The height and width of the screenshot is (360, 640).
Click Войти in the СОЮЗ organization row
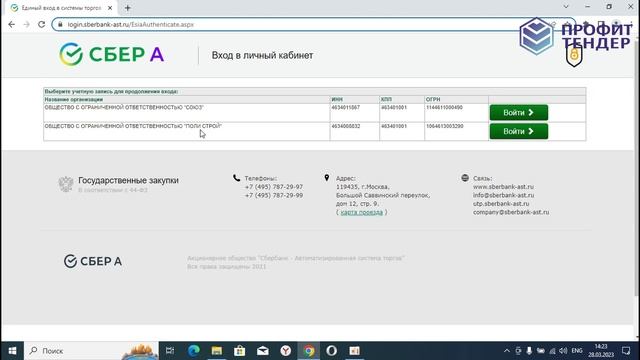point(519,113)
